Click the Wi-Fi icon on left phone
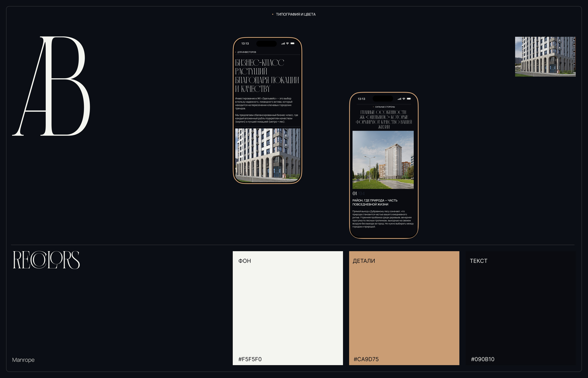This screenshot has height=378, width=588. pyautogui.click(x=287, y=43)
